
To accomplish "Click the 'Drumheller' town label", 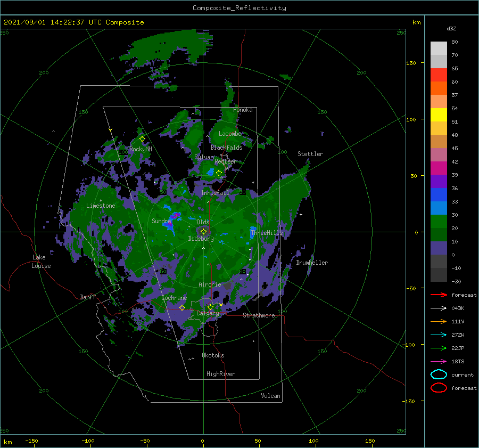I will pyautogui.click(x=312, y=263).
